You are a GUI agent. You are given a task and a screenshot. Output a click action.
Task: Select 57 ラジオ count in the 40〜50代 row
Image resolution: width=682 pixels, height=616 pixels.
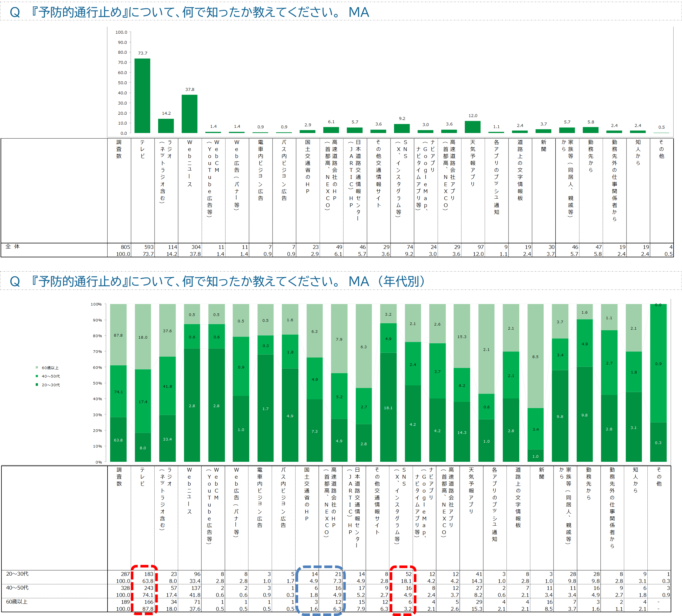tap(174, 588)
